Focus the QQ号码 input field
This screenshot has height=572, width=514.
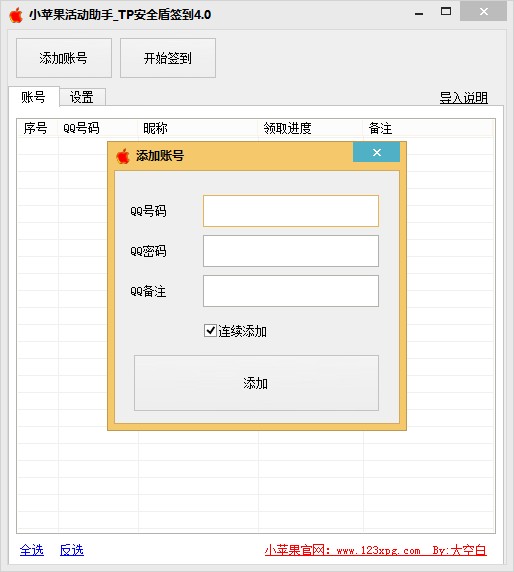(x=291, y=211)
